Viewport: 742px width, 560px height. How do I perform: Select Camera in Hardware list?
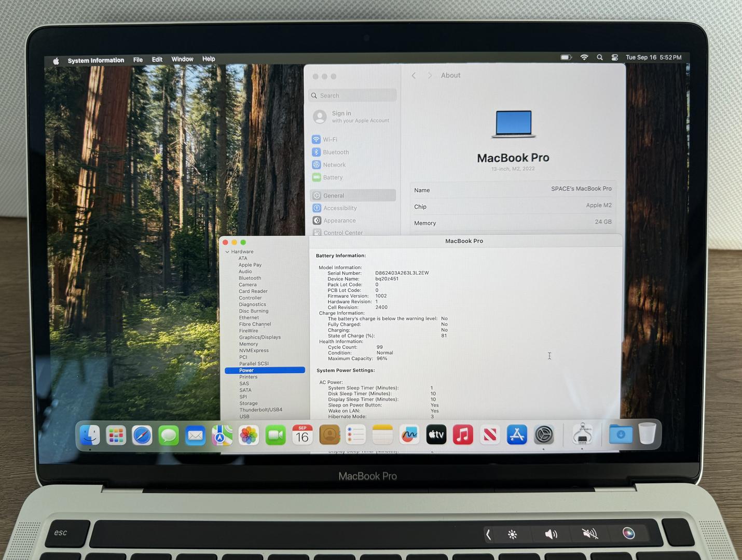pyautogui.click(x=248, y=285)
